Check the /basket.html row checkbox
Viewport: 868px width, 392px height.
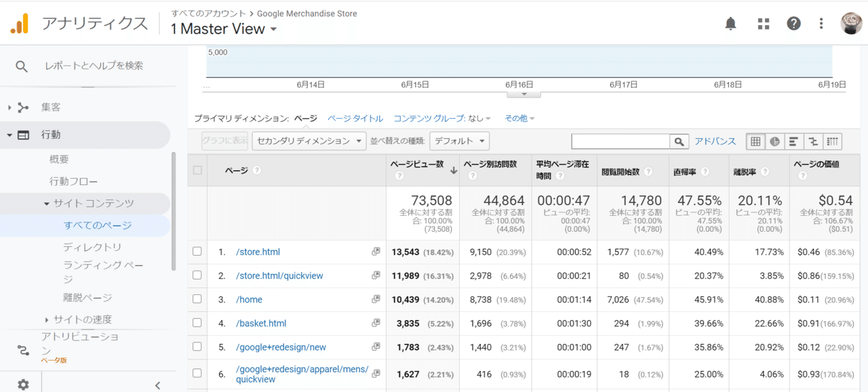(197, 323)
